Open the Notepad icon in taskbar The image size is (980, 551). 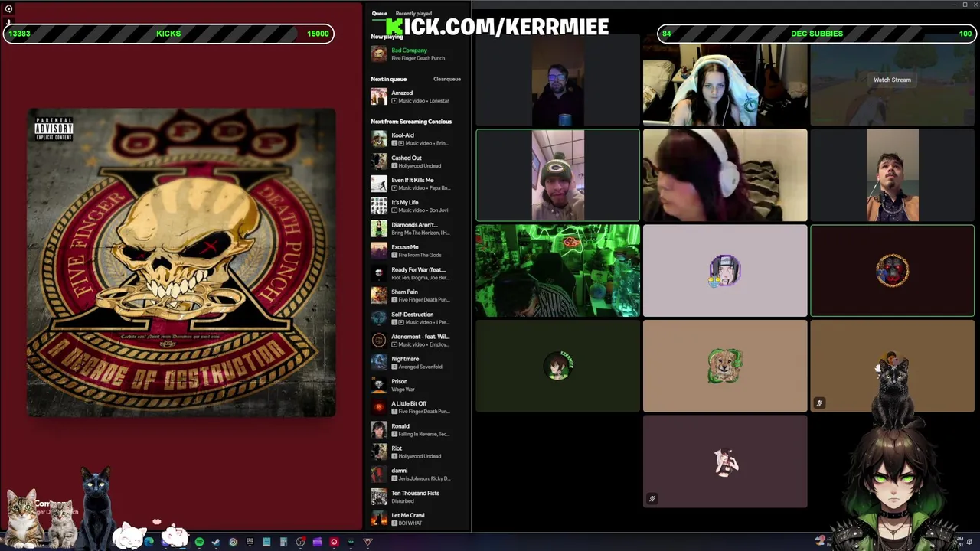point(266,542)
